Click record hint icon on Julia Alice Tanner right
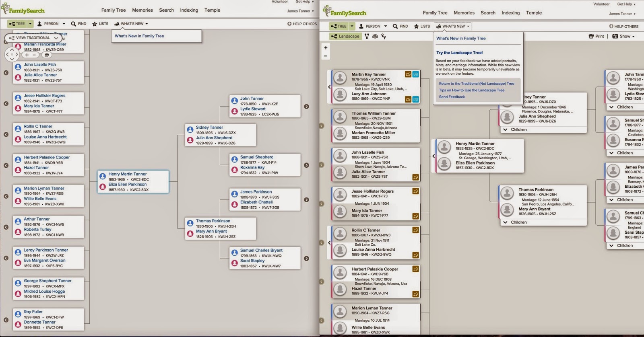The image size is (644, 337). coord(415,177)
